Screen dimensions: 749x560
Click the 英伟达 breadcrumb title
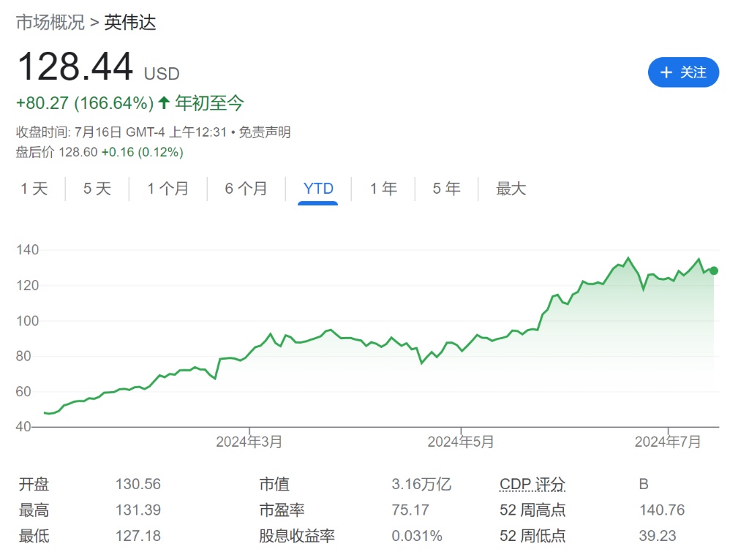130,23
